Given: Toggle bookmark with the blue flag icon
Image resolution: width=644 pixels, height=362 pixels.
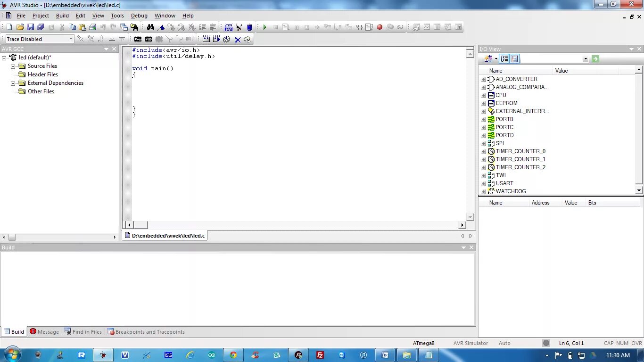Looking at the screenshot, I should [161, 27].
